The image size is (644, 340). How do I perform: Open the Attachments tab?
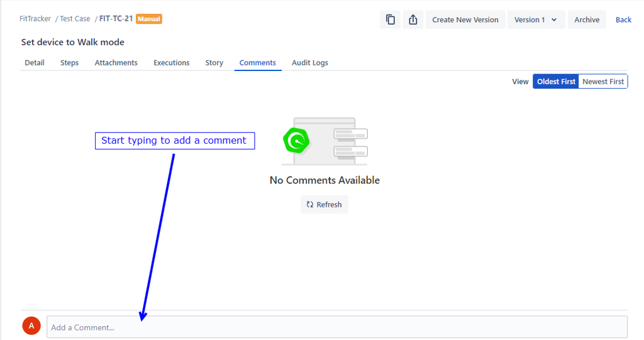coord(116,63)
